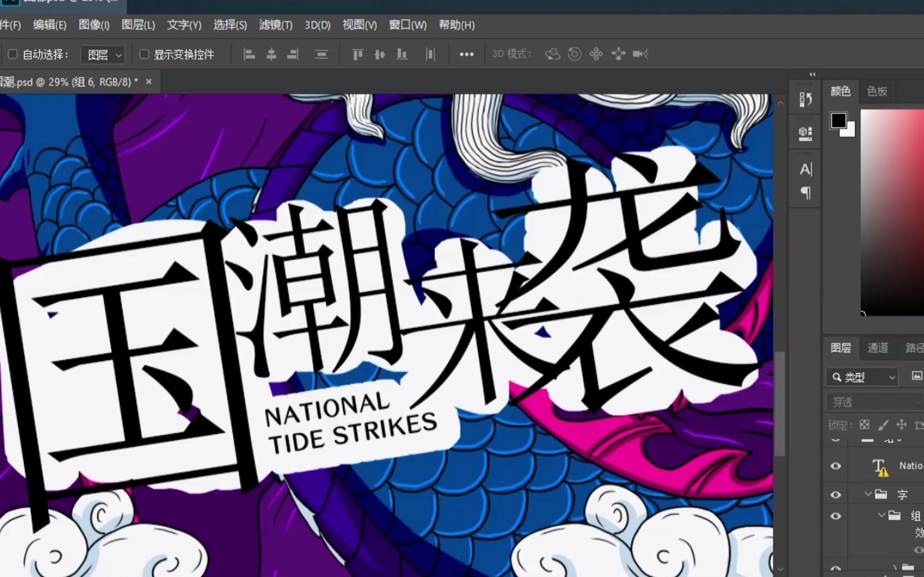
Task: Click the align horizontal centers icon
Action: pos(271,54)
